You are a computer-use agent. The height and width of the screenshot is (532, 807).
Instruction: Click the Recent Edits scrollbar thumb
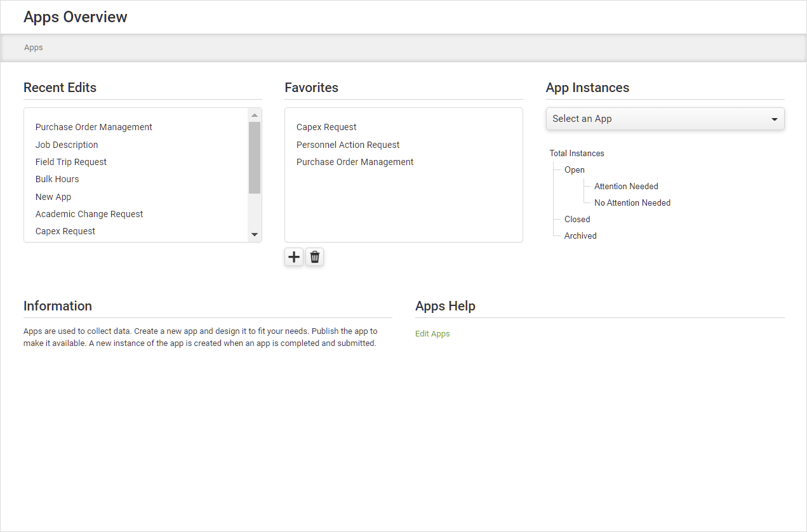[255, 157]
